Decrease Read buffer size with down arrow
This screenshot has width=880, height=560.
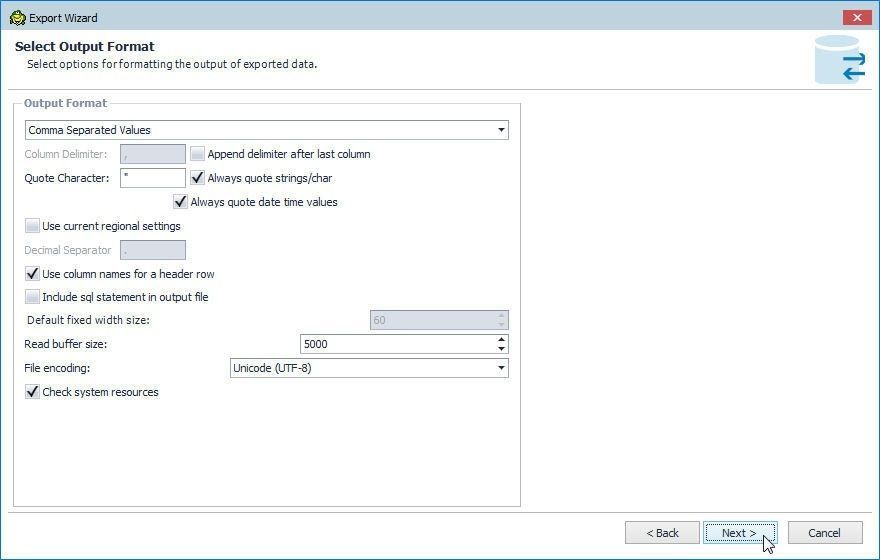pos(501,349)
